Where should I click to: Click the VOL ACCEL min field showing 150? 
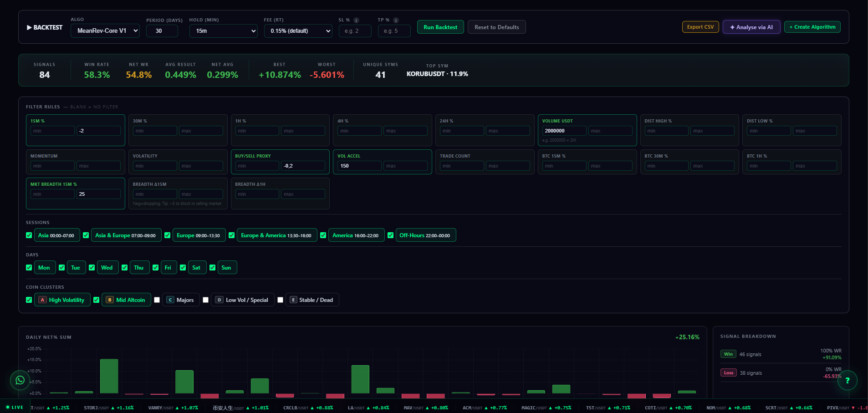[360, 166]
